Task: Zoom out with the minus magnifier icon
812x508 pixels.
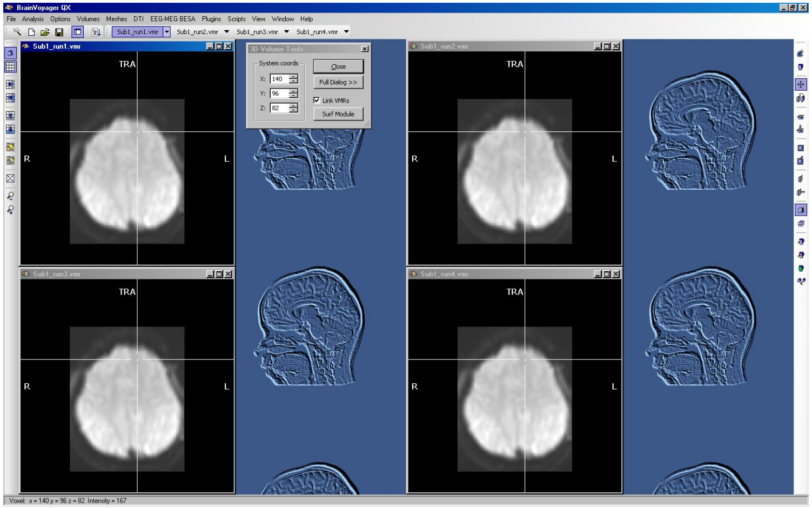Action: [10, 196]
